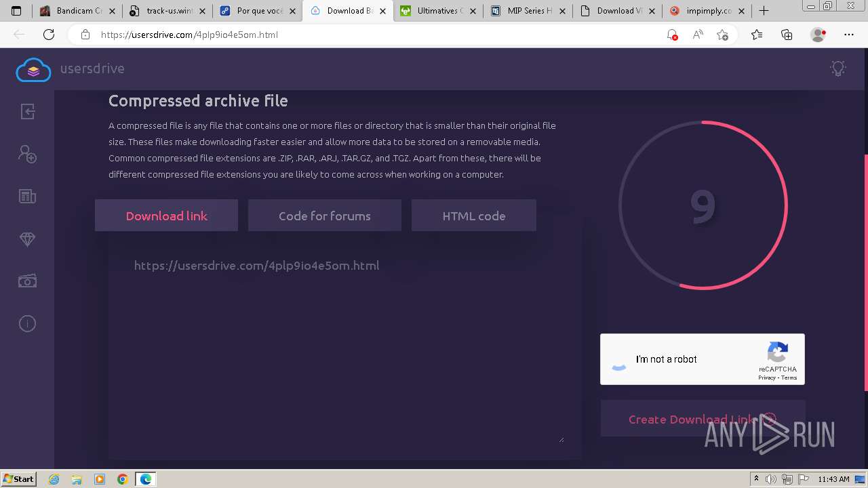Open the notification blocked bell icon

tap(672, 35)
